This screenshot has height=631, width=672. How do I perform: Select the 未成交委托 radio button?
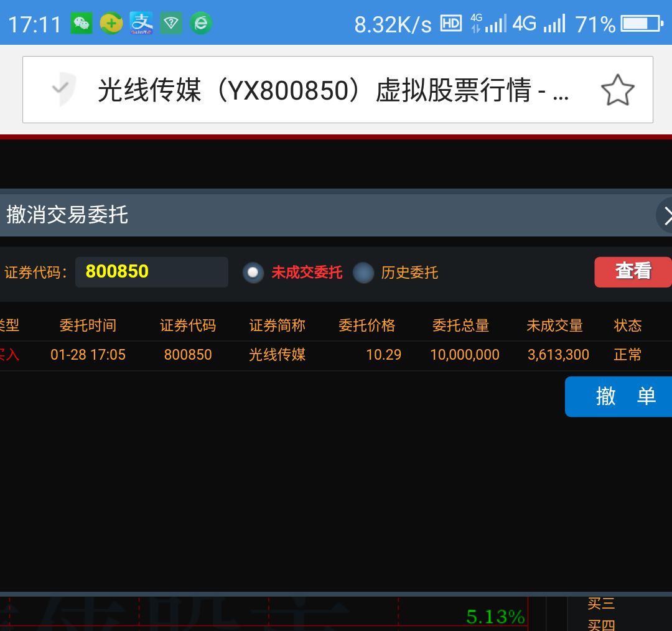click(253, 273)
